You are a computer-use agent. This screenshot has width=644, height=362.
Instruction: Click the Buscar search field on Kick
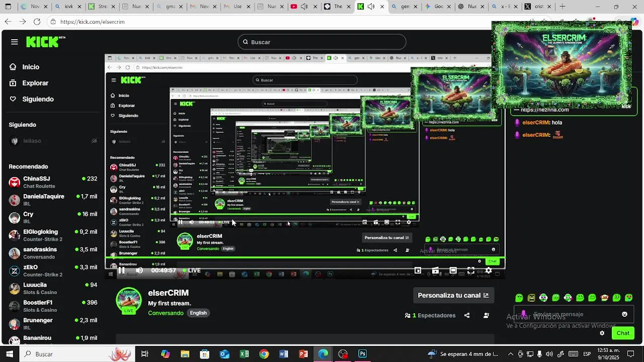coord(322,42)
